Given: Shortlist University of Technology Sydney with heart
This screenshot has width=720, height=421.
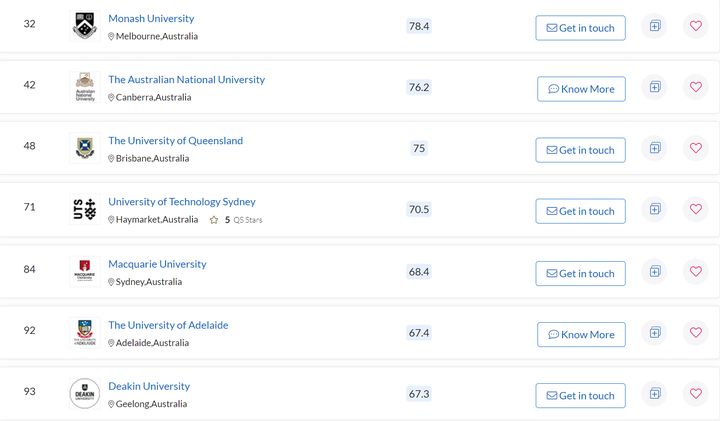Looking at the screenshot, I should point(696,209).
